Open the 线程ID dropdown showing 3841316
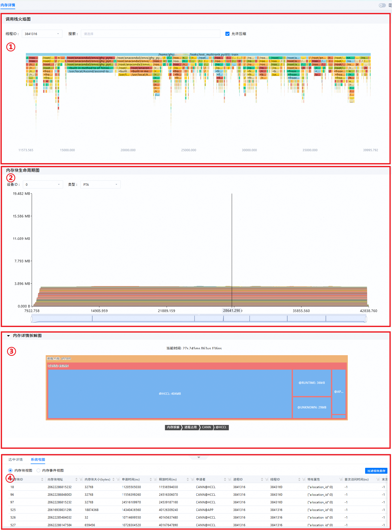This screenshot has height=532, width=392. click(42, 34)
